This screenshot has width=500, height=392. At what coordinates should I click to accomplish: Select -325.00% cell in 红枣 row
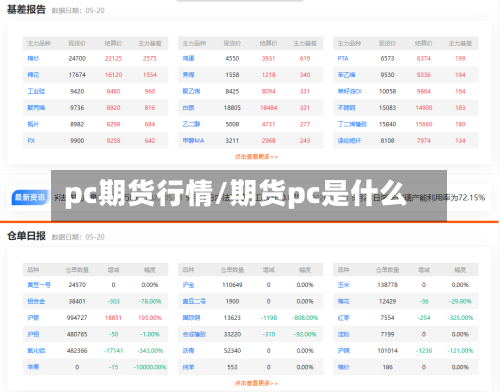460,318
